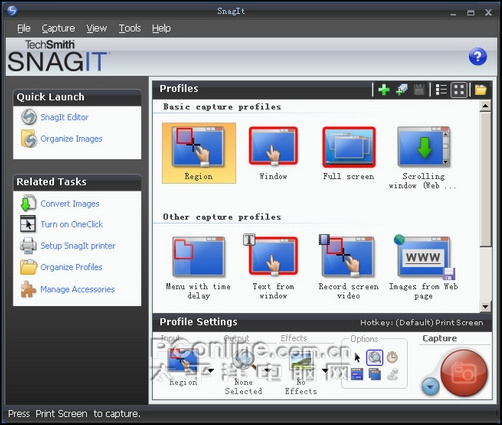Screen dimensions: 502x425
Task: Open the File menu
Action: coord(24,28)
